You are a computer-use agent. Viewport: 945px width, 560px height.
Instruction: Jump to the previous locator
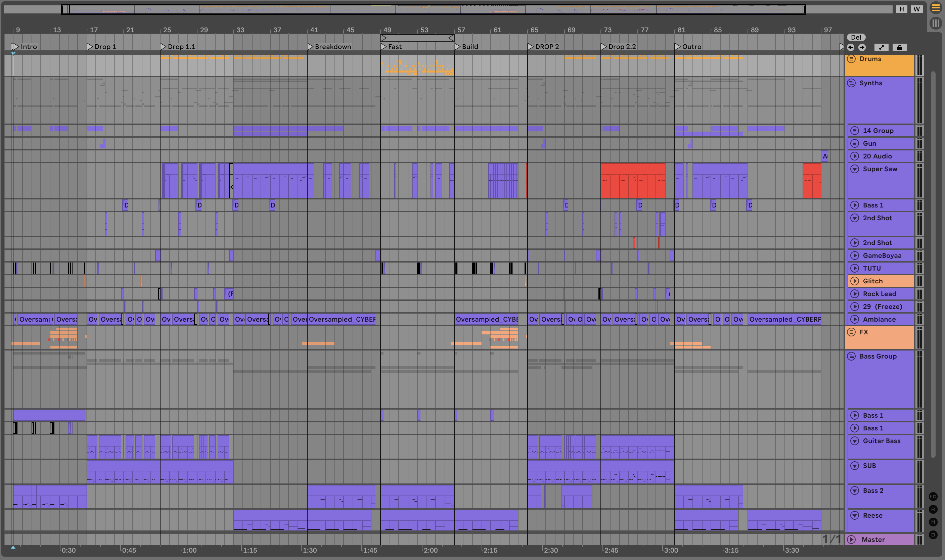pyautogui.click(x=851, y=47)
